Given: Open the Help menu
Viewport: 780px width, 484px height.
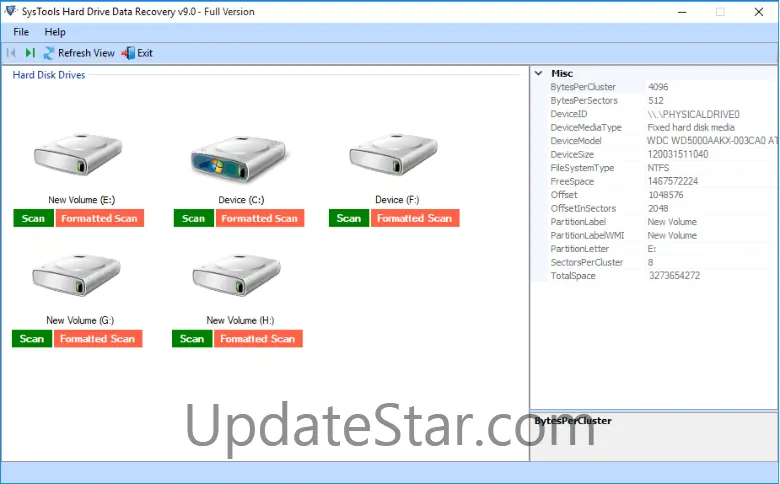Looking at the screenshot, I should (x=55, y=32).
